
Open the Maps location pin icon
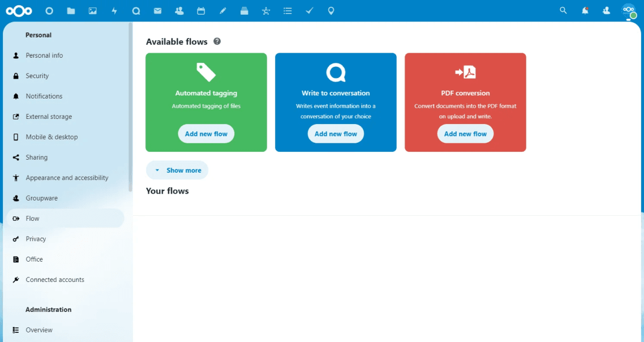[331, 11]
